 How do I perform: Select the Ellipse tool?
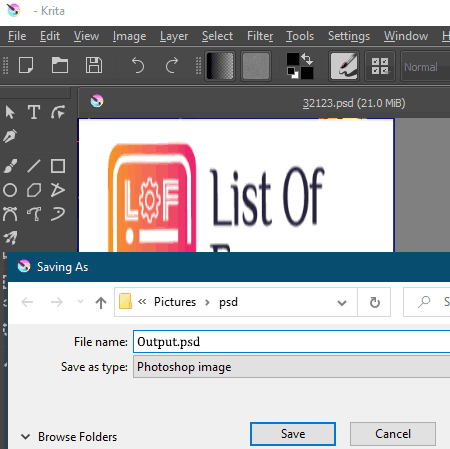[x=10, y=190]
